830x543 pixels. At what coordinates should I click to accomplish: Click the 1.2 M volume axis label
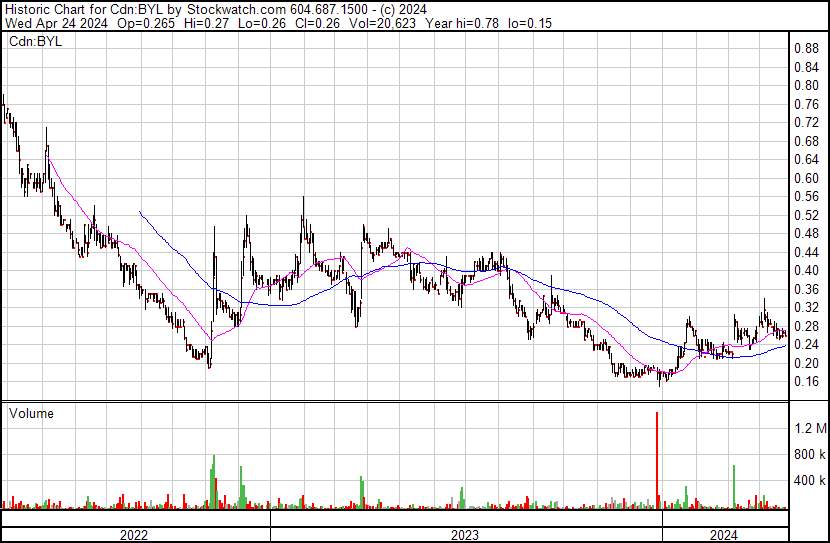tap(810, 429)
